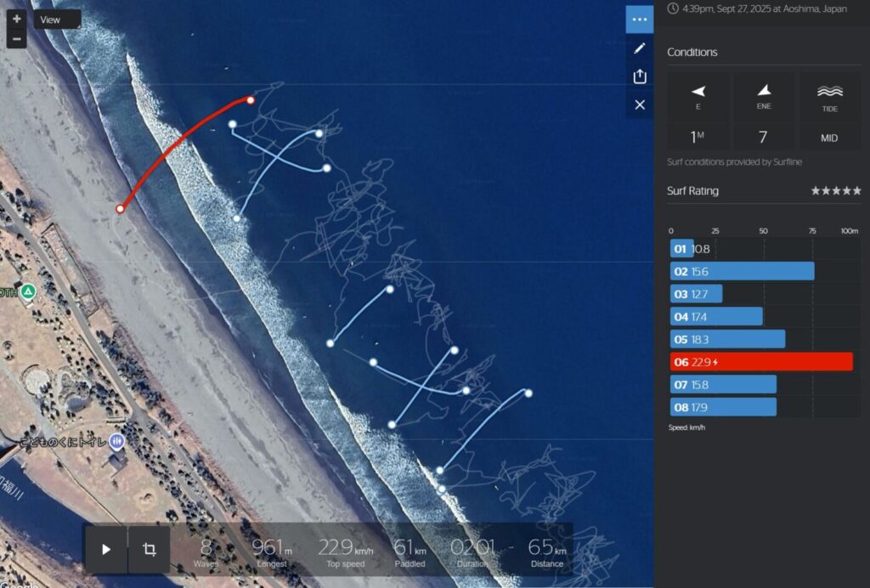Screen dimensions: 870x588
Task: Close the session toolbar with X
Action: (640, 105)
